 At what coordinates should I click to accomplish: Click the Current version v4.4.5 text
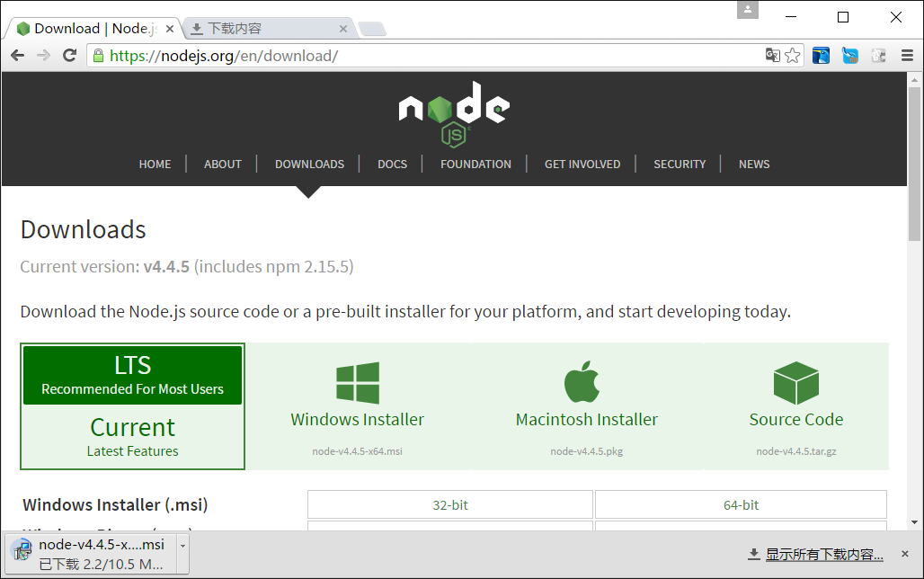pos(187,266)
